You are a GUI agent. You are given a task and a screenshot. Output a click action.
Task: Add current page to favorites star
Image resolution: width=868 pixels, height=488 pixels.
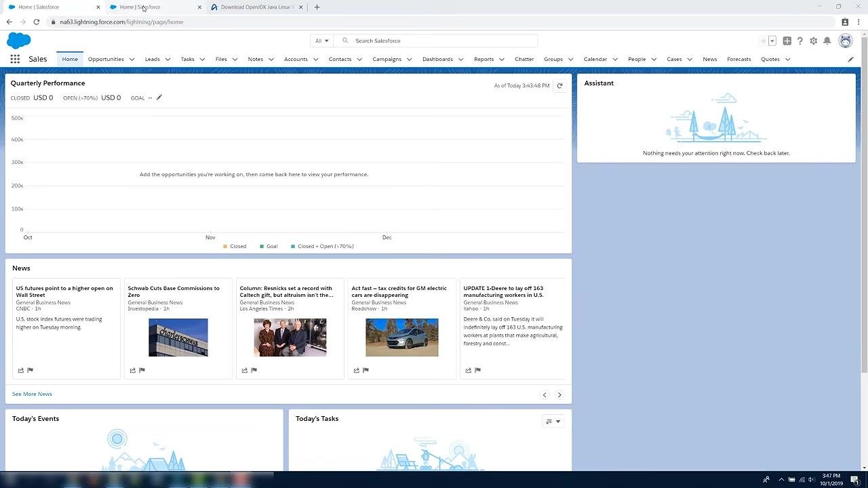(763, 41)
